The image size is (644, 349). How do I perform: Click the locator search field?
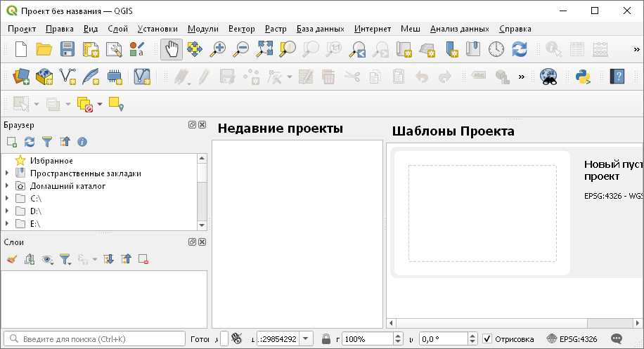(x=95, y=338)
